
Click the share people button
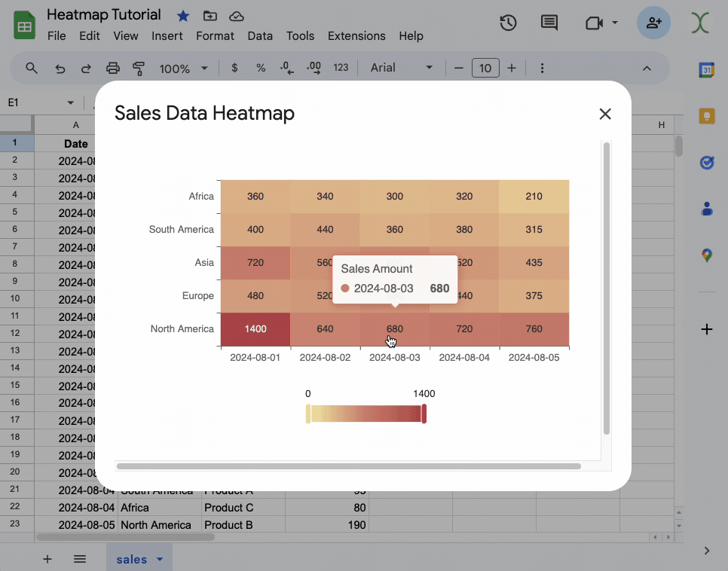pyautogui.click(x=653, y=23)
